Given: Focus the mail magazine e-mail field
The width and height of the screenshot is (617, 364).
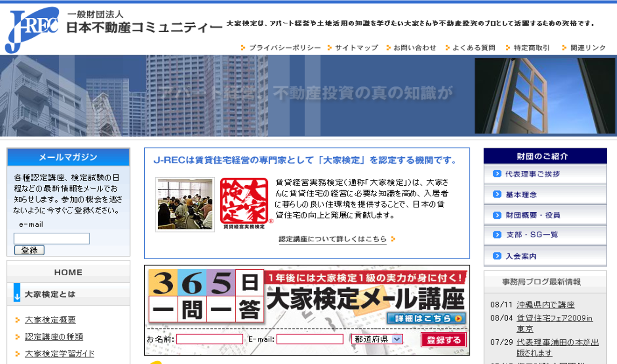Looking at the screenshot, I should click(52, 238).
